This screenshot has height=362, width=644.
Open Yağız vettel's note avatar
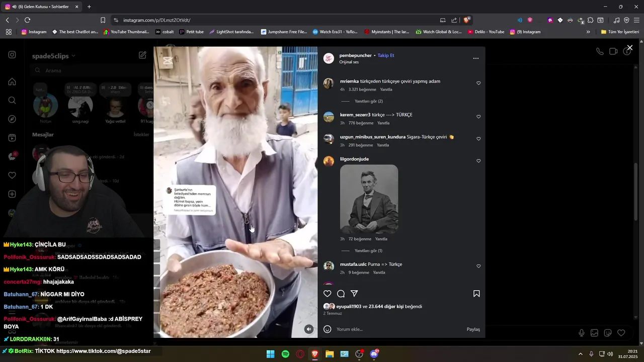pos(115,105)
